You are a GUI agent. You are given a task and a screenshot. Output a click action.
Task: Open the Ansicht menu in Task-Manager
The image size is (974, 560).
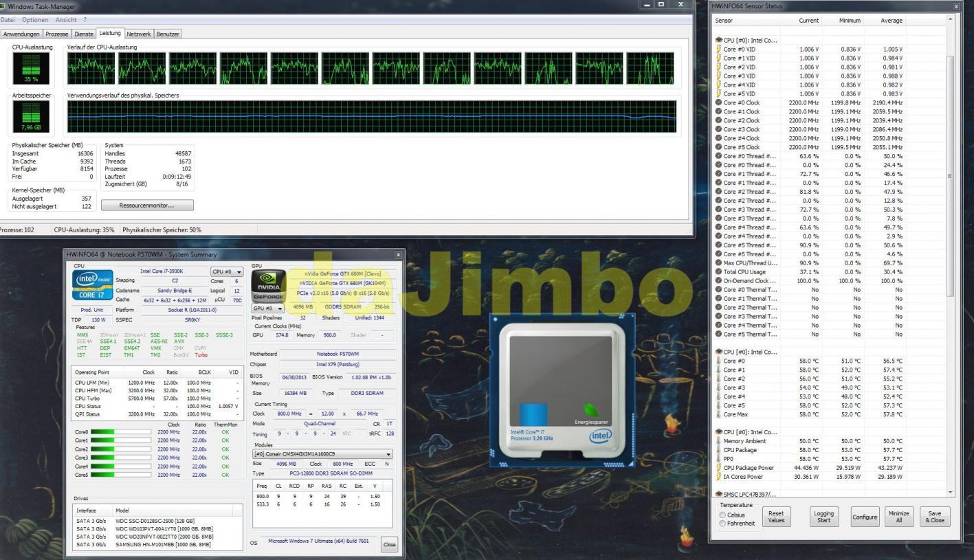pos(66,20)
